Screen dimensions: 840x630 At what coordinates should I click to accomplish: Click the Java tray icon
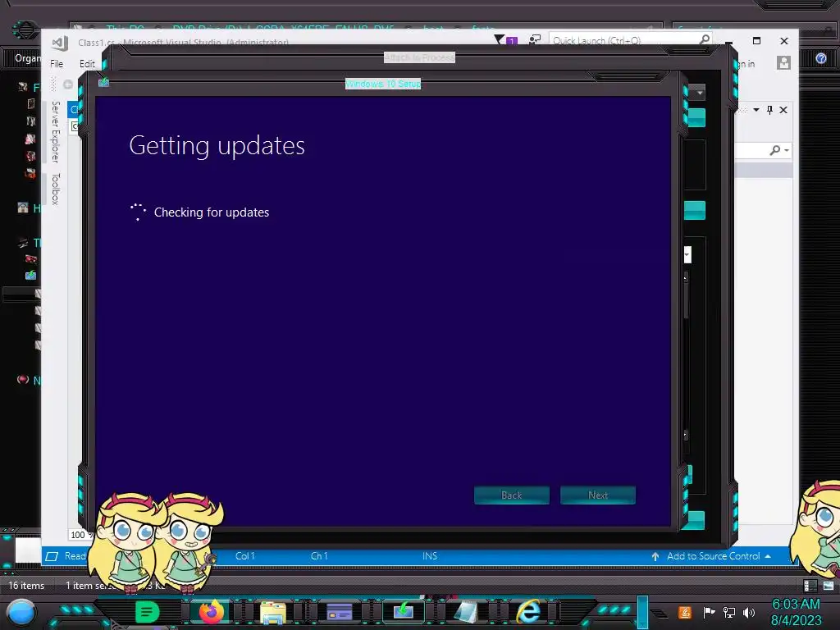(x=685, y=612)
